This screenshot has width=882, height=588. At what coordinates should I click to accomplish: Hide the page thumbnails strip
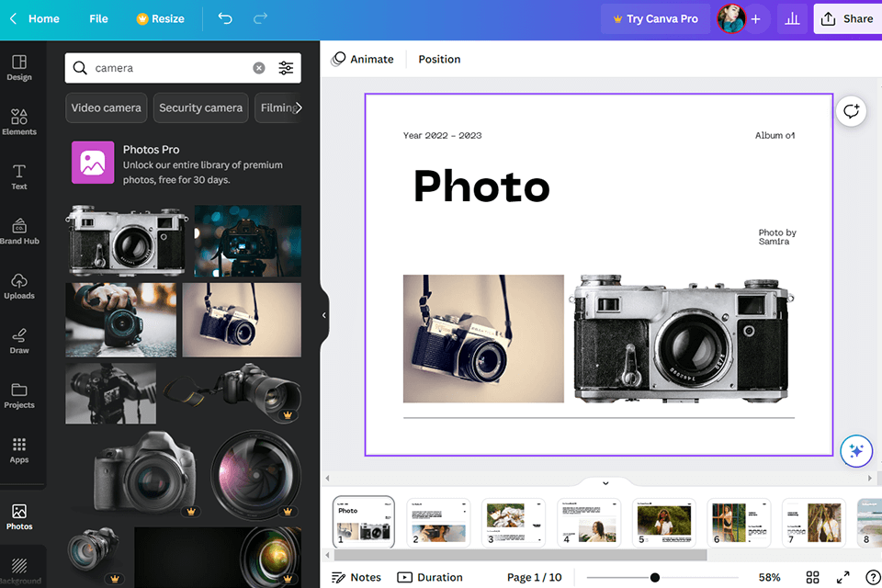pyautogui.click(x=605, y=482)
